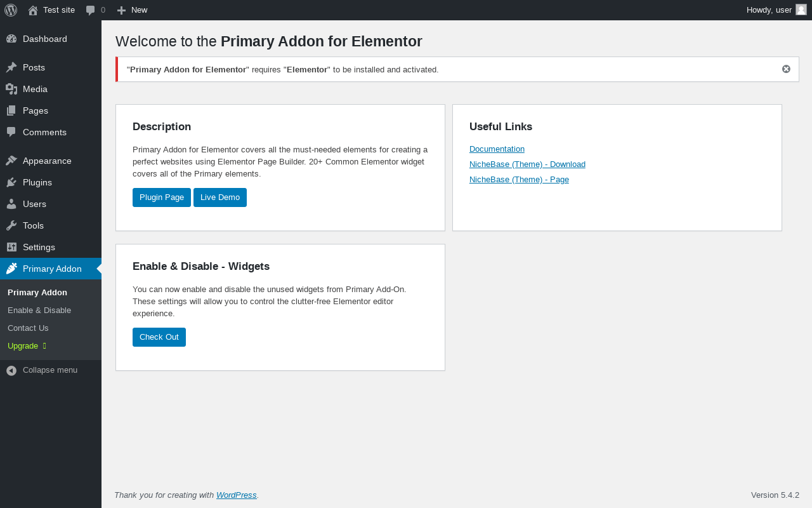Open the comments bubble in admin bar
The height and width of the screenshot is (508, 812).
tap(91, 10)
